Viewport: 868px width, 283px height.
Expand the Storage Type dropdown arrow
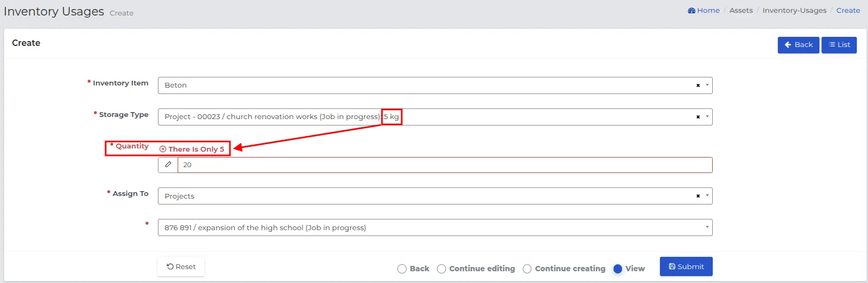[707, 117]
